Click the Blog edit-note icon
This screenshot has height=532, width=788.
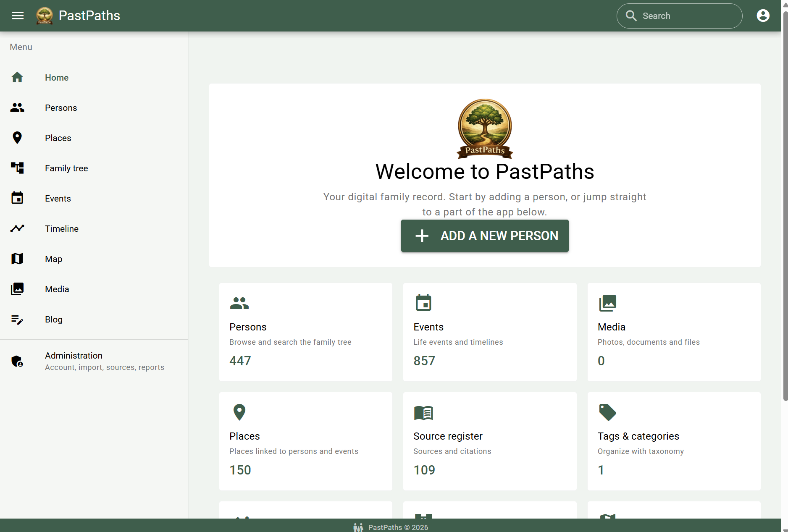(17, 320)
